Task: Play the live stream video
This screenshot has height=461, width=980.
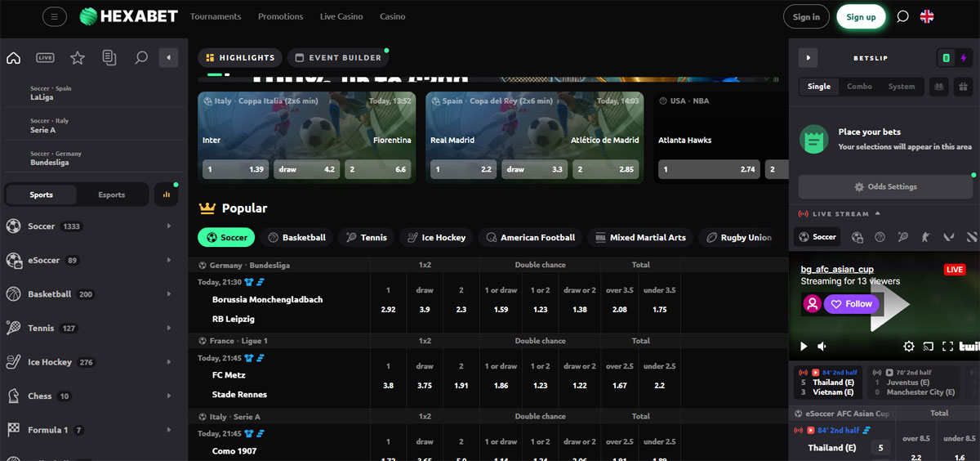Action: (x=804, y=347)
